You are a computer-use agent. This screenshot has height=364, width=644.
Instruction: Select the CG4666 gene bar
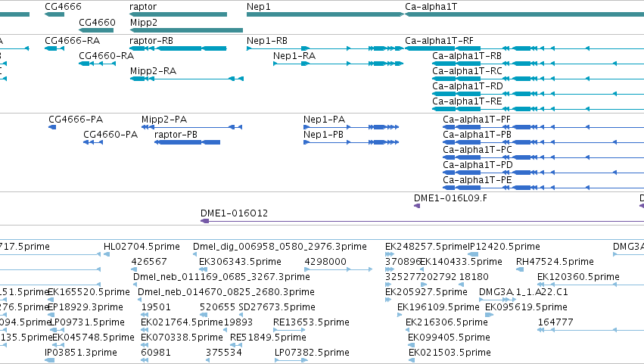(54, 14)
